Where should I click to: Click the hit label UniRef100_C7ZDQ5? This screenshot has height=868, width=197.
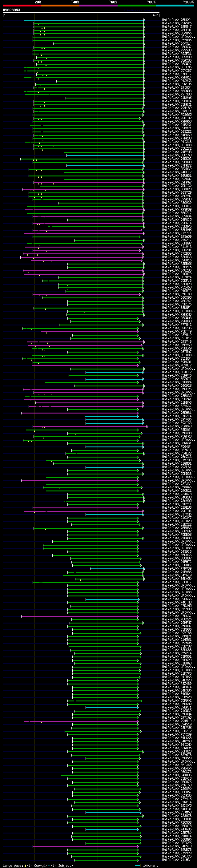pos(177,253)
